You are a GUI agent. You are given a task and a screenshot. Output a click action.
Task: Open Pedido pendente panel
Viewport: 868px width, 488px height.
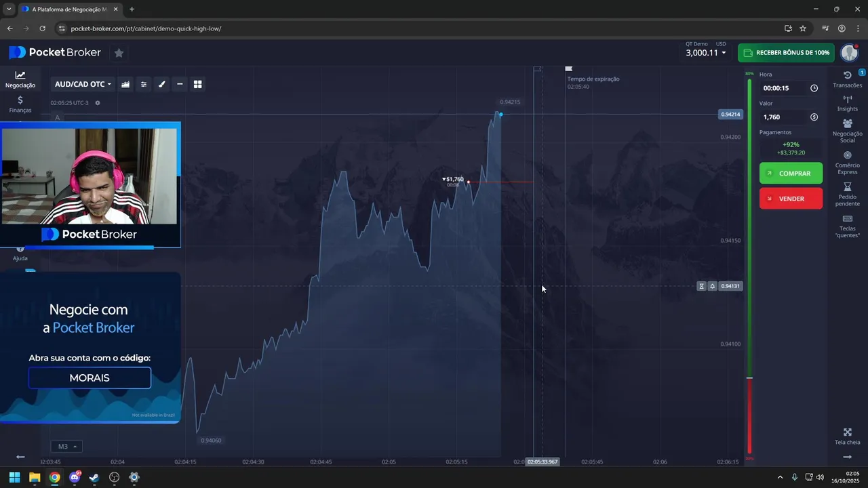[x=848, y=195]
